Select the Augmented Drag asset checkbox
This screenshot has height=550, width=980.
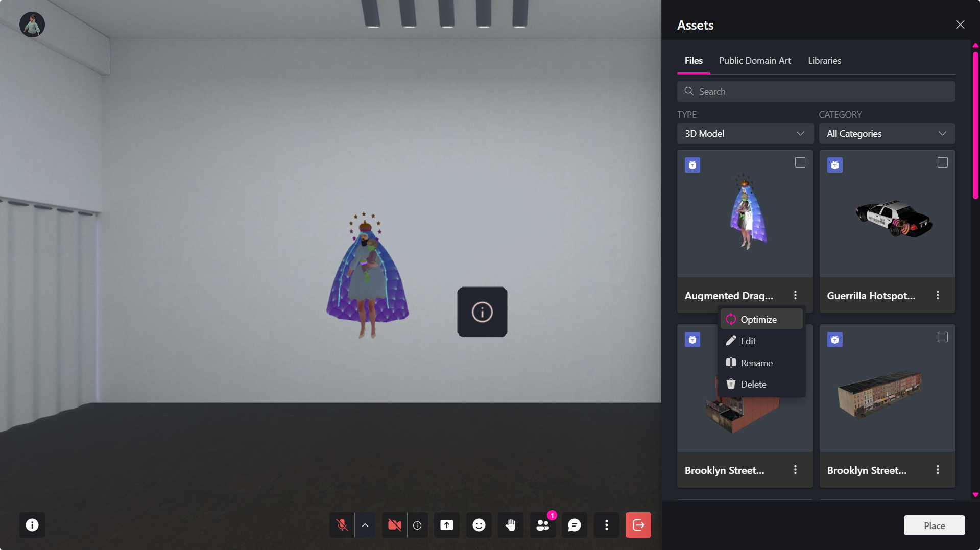(800, 162)
